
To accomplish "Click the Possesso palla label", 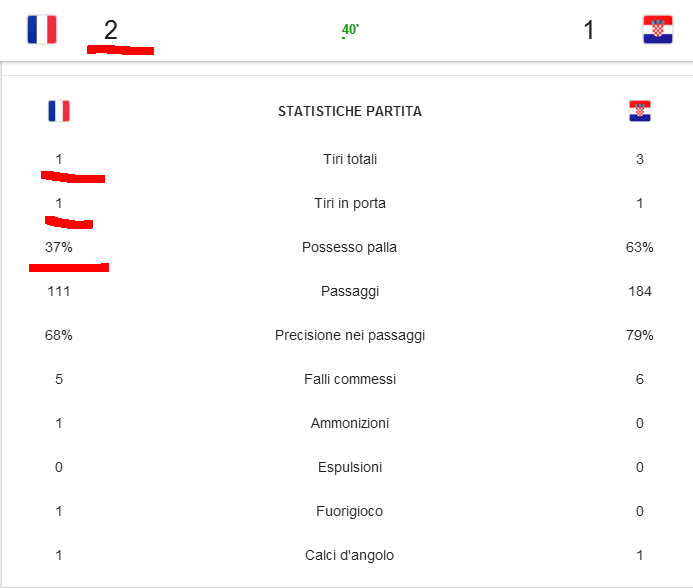I will [x=349, y=247].
